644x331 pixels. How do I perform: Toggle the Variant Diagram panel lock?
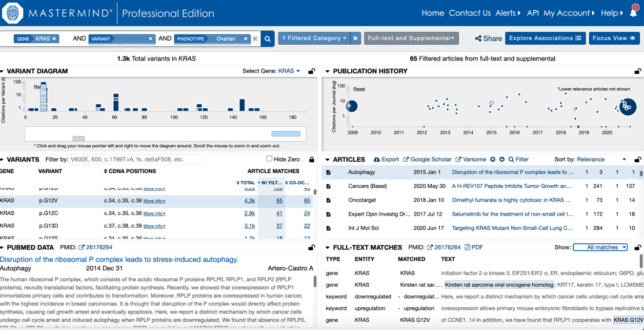(x=311, y=71)
